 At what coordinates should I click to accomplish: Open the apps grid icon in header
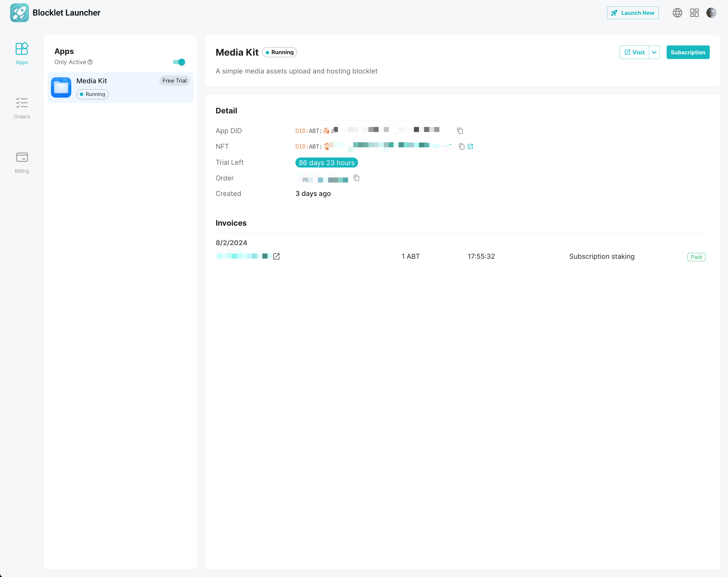point(694,13)
